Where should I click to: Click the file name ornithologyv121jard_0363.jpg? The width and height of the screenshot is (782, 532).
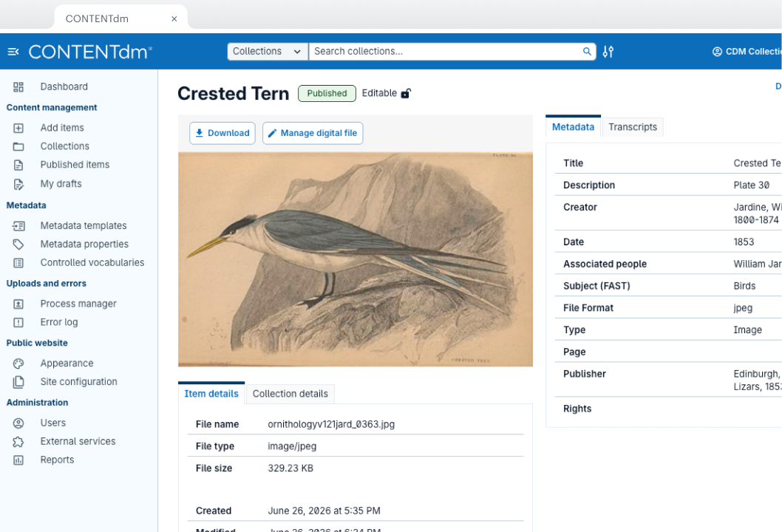(331, 424)
